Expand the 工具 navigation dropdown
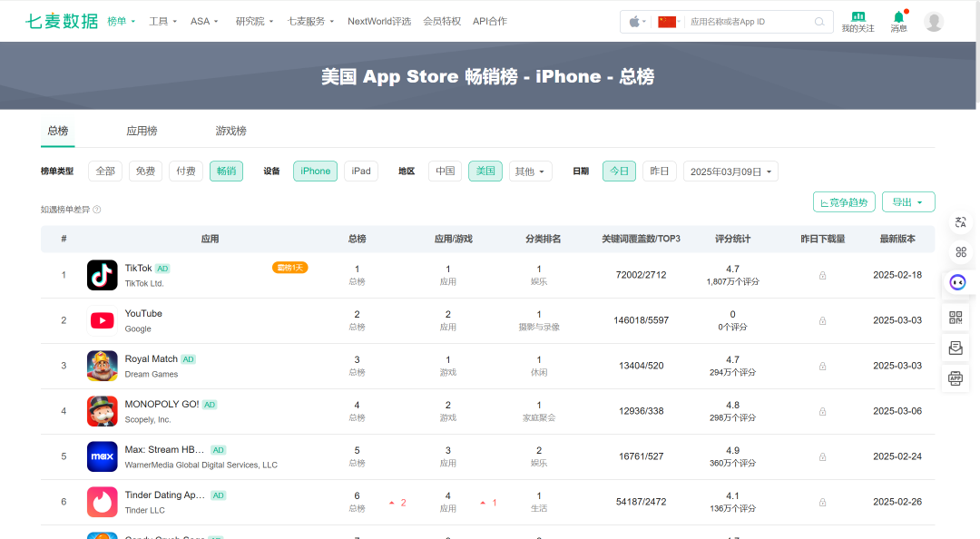The height and width of the screenshot is (539, 980). click(x=162, y=21)
